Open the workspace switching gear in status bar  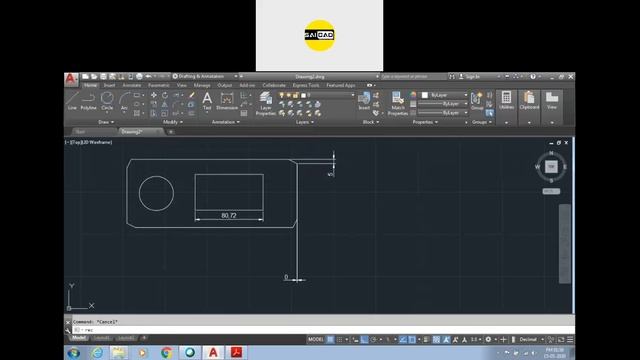pos(488,339)
